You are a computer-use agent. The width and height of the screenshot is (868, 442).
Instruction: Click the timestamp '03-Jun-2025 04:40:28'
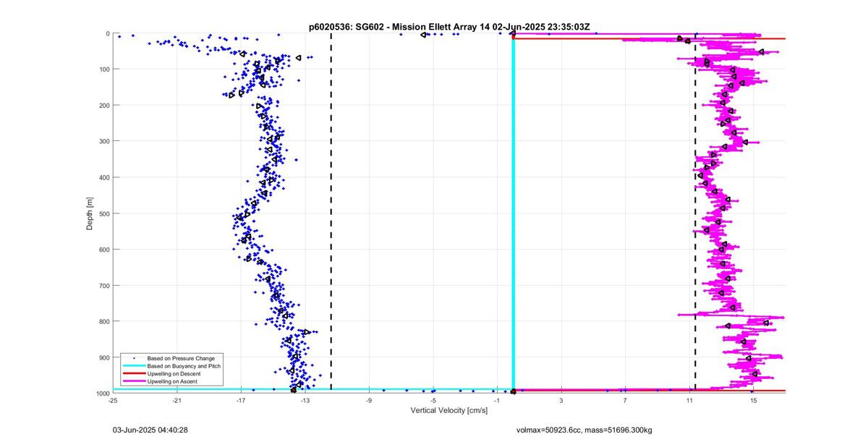click(x=150, y=430)
